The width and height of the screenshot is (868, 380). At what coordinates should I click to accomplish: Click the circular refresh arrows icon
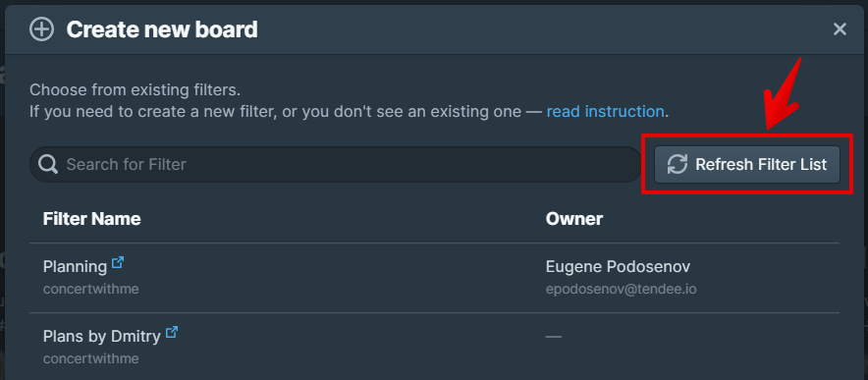[x=677, y=165]
